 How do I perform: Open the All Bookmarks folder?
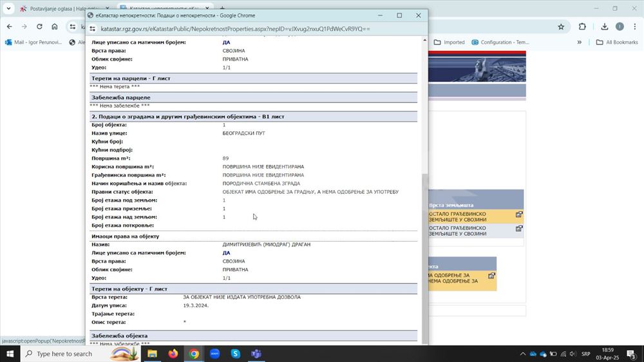[x=617, y=43]
